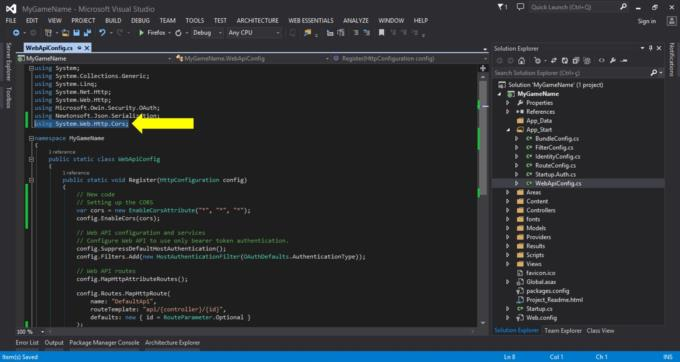The width and height of the screenshot is (680, 362).
Task: Undo the last edit with the Undo icon
Action: (x=102, y=33)
